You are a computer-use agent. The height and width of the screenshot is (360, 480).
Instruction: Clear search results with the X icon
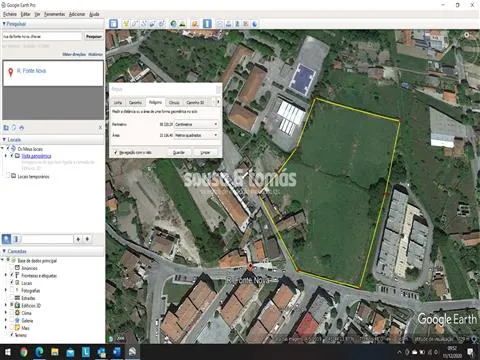(100, 128)
